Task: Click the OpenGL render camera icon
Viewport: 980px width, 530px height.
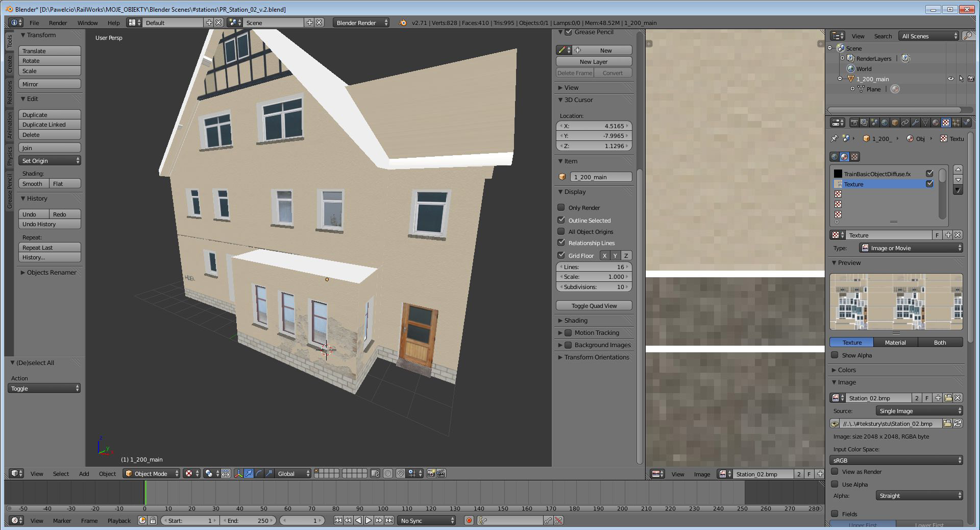Action: pyautogui.click(x=431, y=474)
